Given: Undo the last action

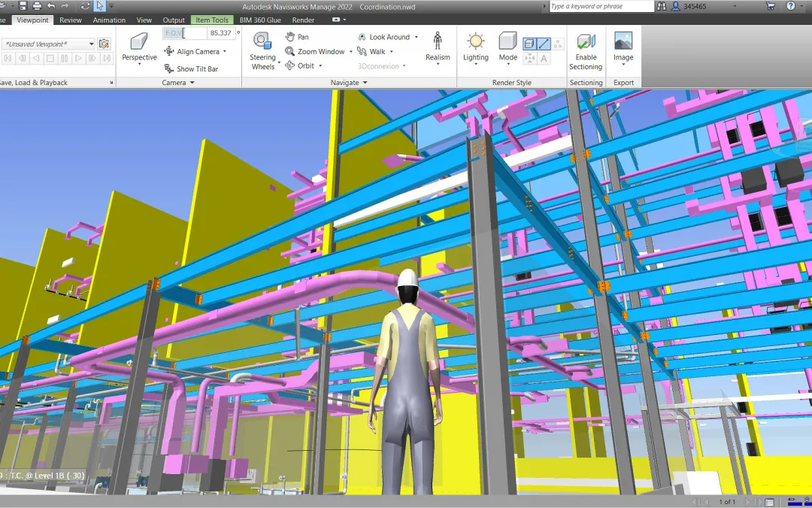Looking at the screenshot, I should click(51, 6).
